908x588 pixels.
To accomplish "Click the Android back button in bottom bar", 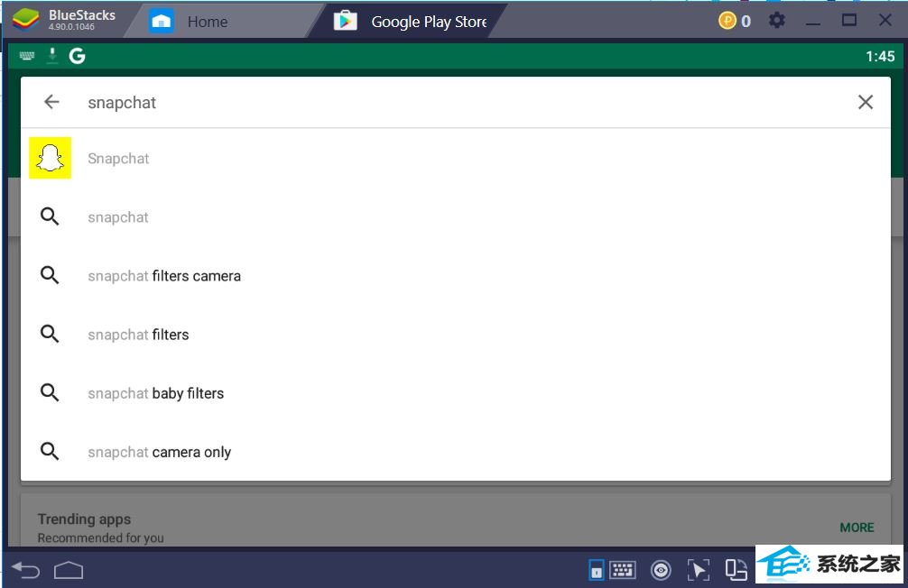I will pos(26,571).
